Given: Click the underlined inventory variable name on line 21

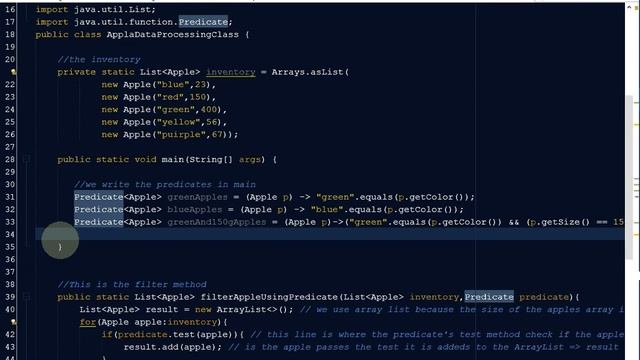Looking at the screenshot, I should (231, 72).
